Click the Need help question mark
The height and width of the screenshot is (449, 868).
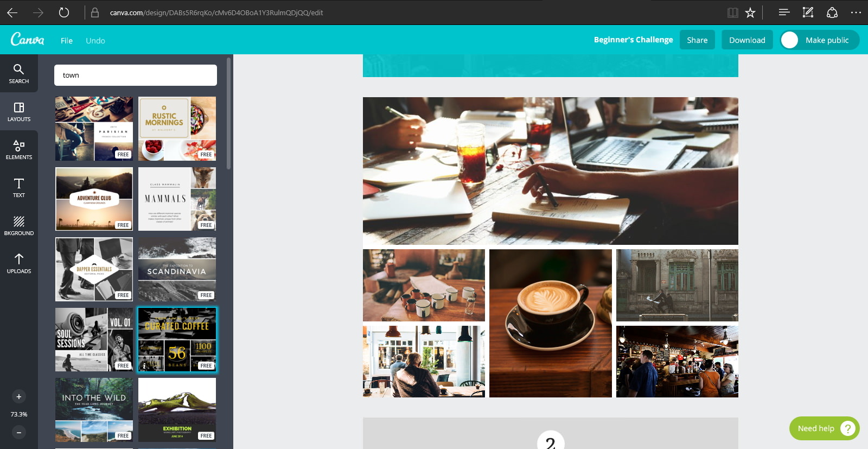[x=847, y=428]
